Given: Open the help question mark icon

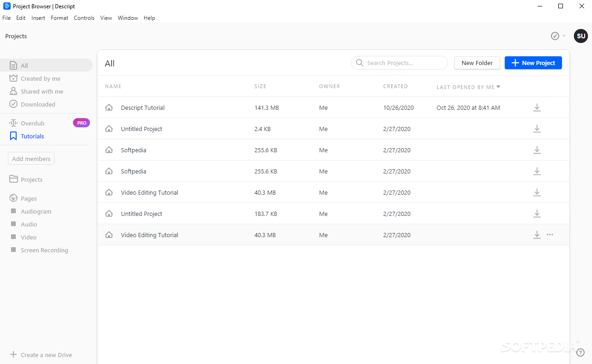Looking at the screenshot, I should (580, 352).
